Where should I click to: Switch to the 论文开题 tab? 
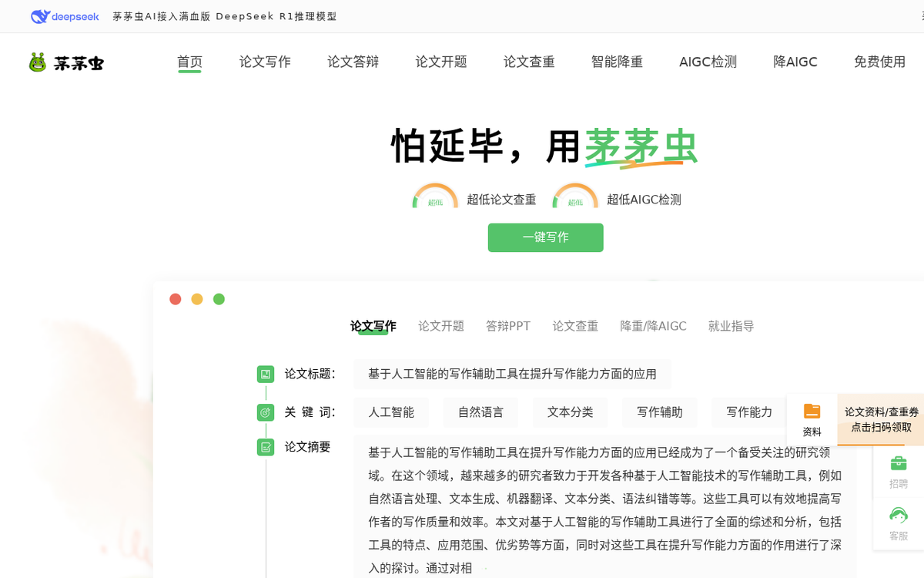pos(441,326)
